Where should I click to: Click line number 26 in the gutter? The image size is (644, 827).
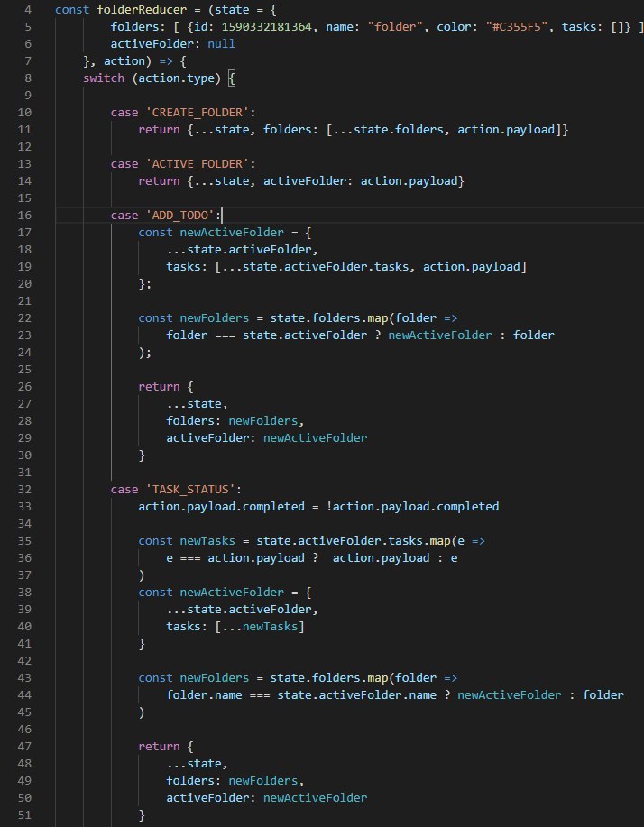click(x=24, y=387)
